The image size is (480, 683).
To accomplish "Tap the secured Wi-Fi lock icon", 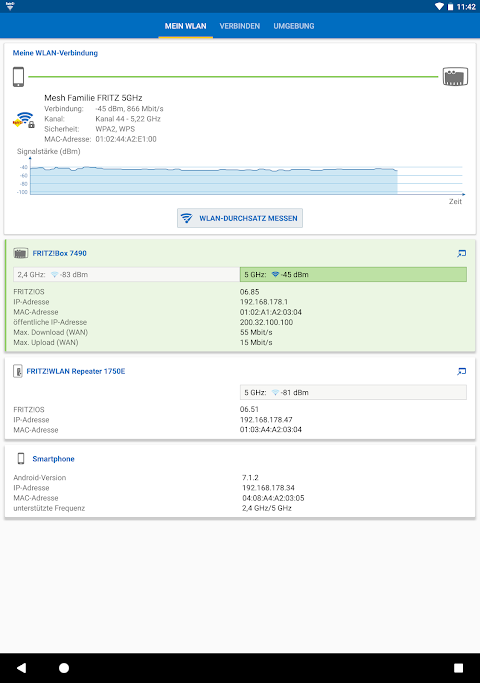I will [24, 120].
